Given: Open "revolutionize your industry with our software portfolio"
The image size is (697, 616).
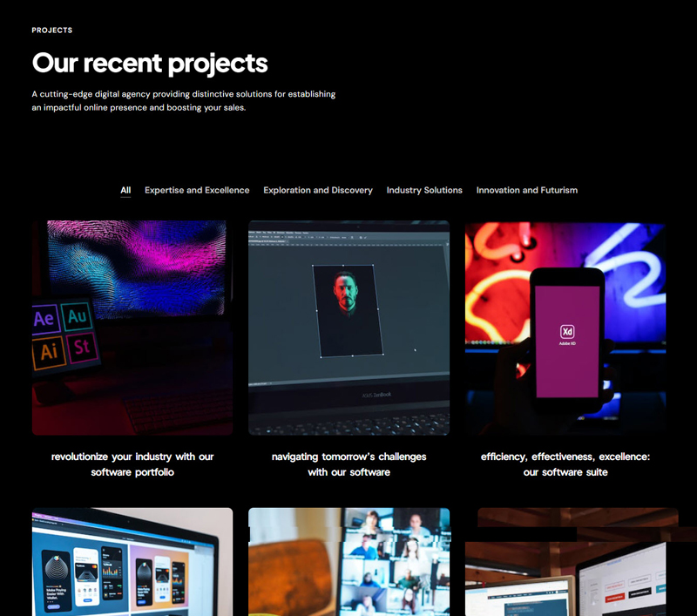Looking at the screenshot, I should point(132,464).
